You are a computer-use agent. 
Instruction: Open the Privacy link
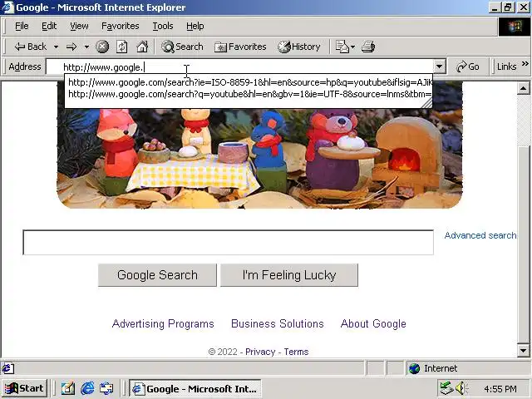(260, 352)
